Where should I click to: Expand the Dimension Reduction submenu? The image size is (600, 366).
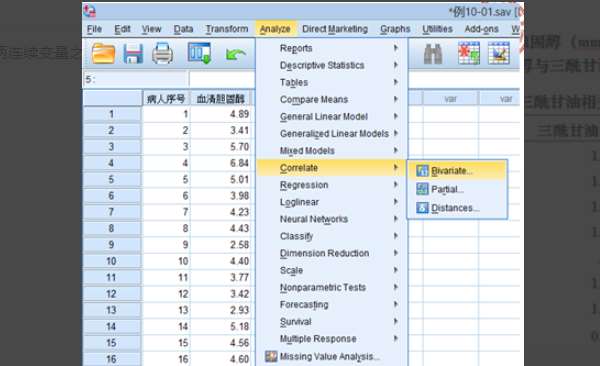point(331,253)
